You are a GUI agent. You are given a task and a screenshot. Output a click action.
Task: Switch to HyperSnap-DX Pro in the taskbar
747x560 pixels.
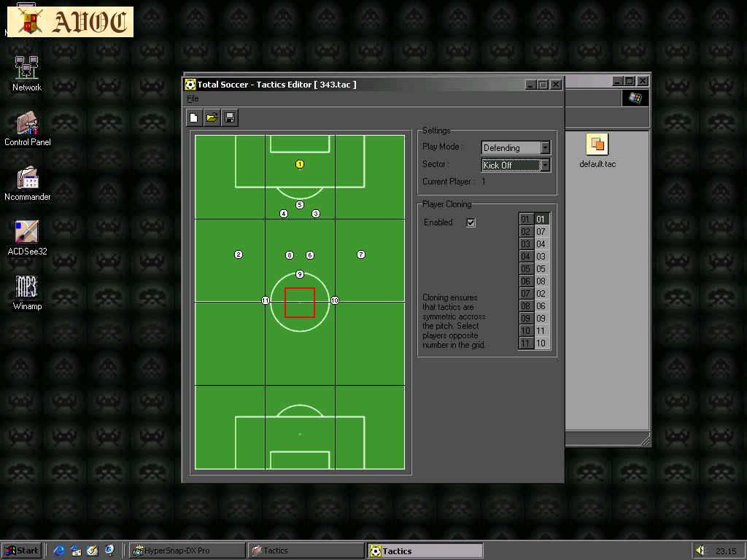(x=187, y=551)
